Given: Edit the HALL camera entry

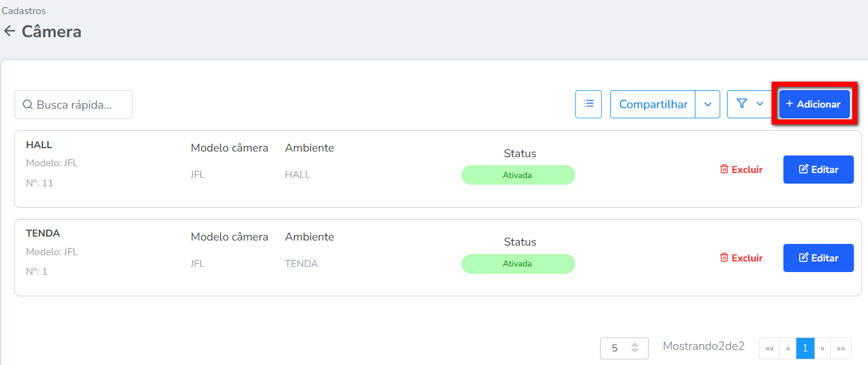Looking at the screenshot, I should 818,170.
